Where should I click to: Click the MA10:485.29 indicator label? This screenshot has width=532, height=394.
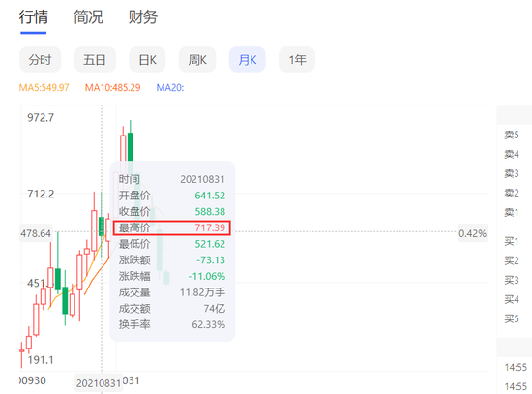pyautogui.click(x=112, y=88)
